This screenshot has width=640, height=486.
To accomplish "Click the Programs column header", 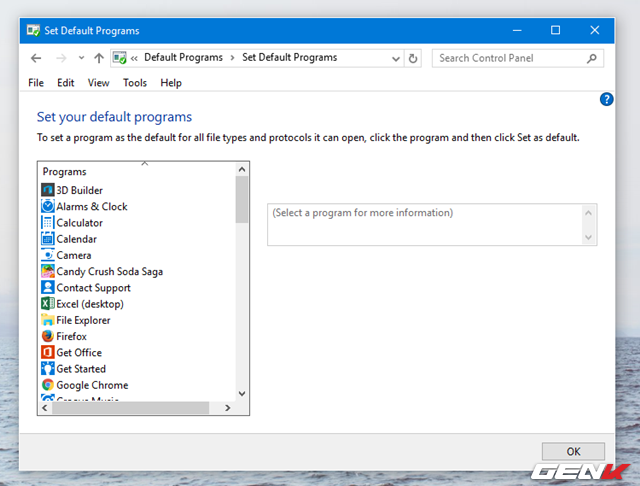I will click(x=64, y=171).
